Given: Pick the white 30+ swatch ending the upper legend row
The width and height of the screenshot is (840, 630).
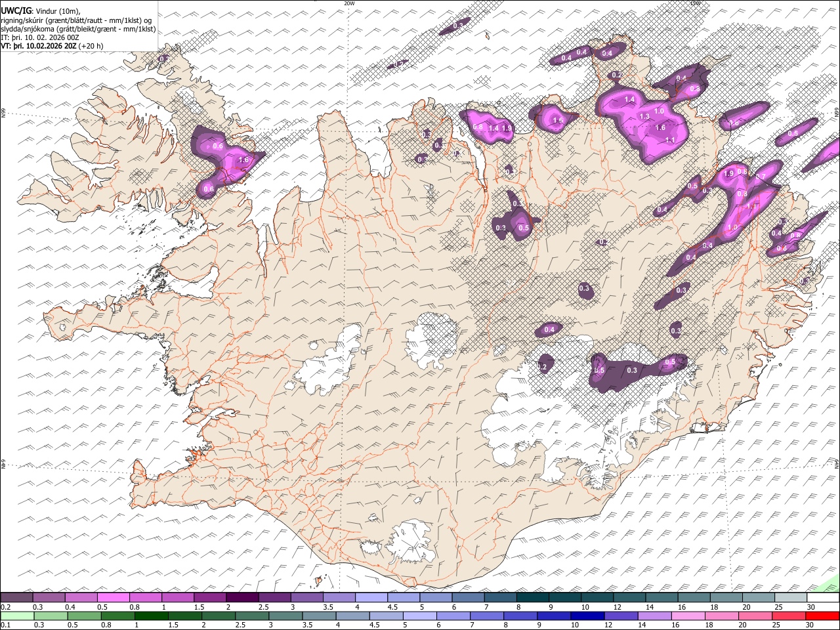Looking at the screenshot, I should coord(823,598).
